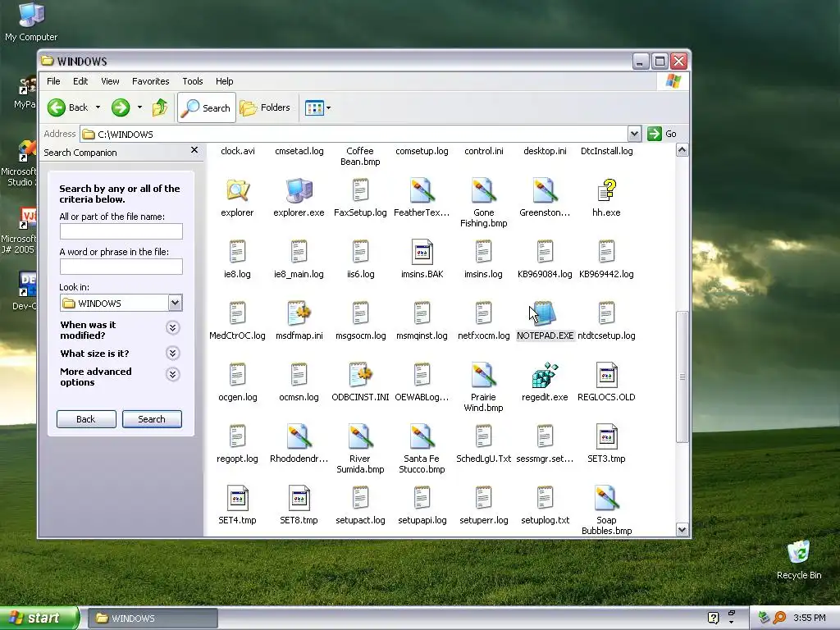Image resolution: width=840 pixels, height=630 pixels.
Task: Open the File menu
Action: [53, 81]
